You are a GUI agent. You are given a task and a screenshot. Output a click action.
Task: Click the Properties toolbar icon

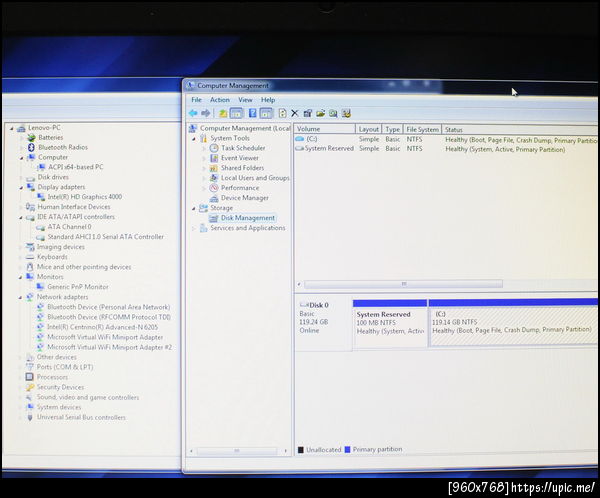pos(307,113)
